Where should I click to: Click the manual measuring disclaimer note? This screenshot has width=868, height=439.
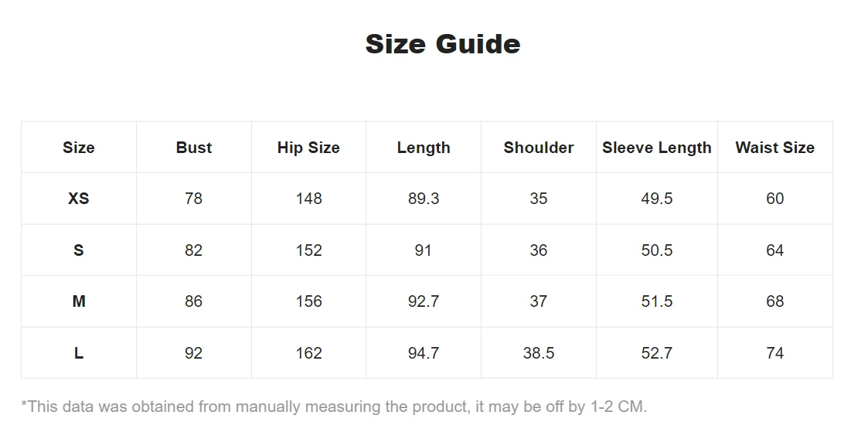pos(334,407)
